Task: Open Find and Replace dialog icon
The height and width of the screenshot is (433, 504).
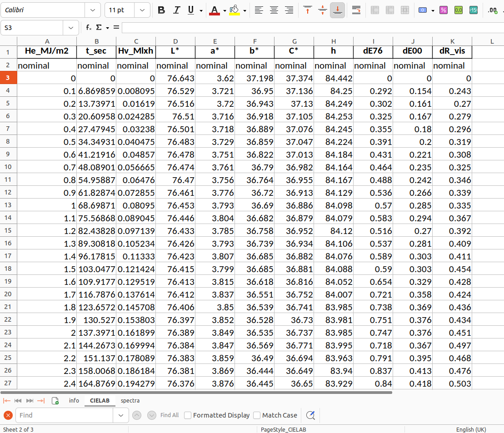Action: tap(310, 415)
